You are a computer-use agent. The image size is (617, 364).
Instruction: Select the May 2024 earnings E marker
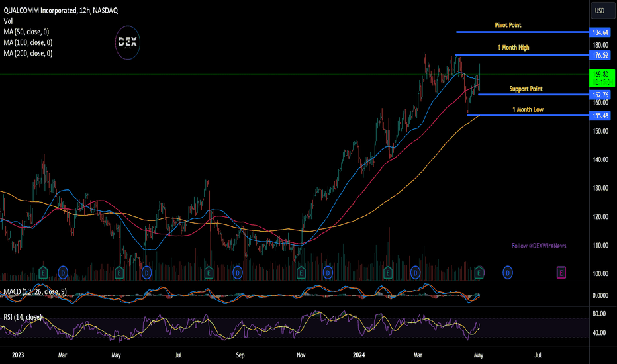(x=479, y=272)
